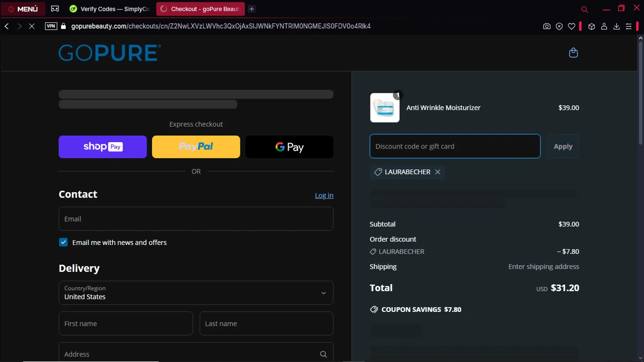Pay with Shop Pay button
The width and height of the screenshot is (644, 362).
(103, 147)
